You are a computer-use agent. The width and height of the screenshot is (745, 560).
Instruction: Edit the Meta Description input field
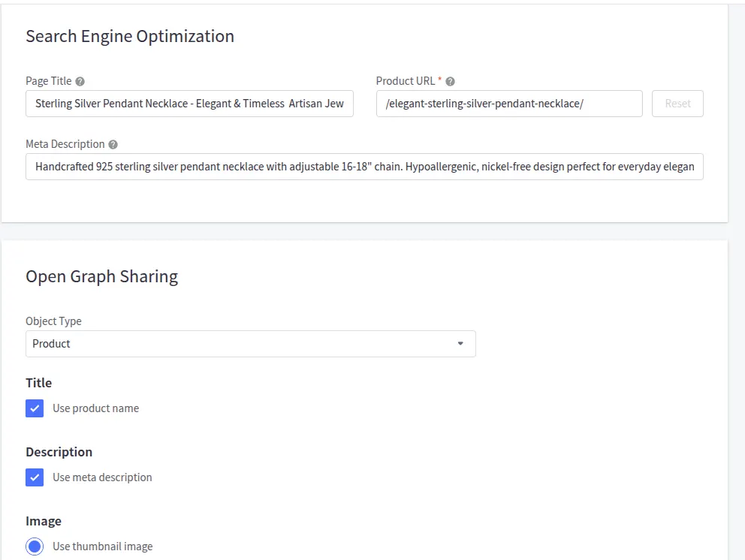(364, 167)
